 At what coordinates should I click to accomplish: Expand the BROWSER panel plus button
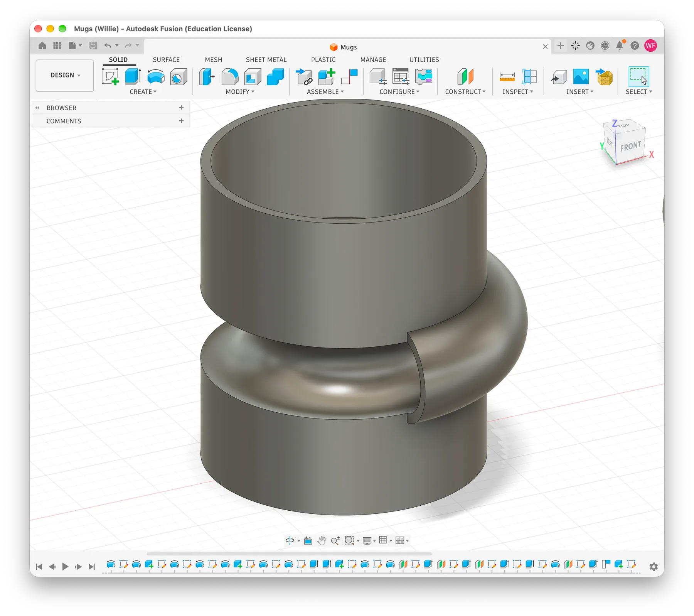181,108
